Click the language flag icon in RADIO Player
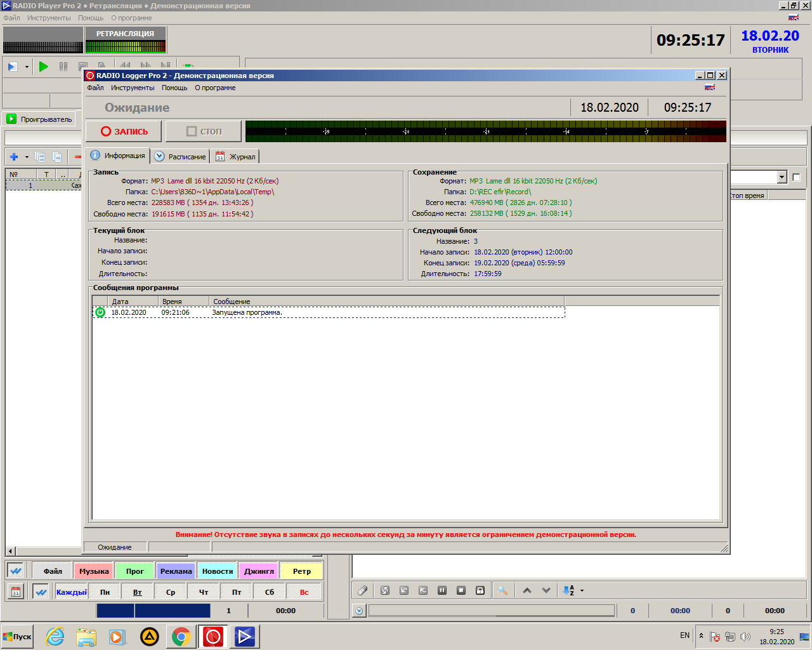 click(x=794, y=18)
